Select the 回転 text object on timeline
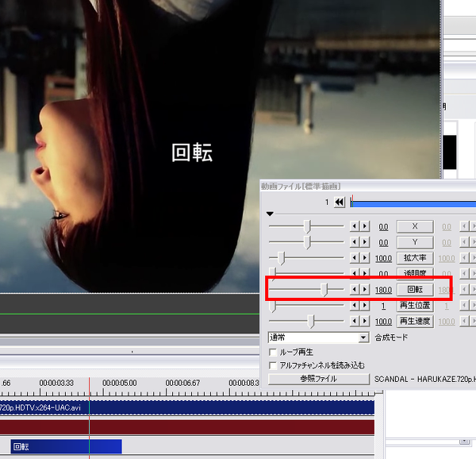This screenshot has width=476, height=459. pos(63,446)
